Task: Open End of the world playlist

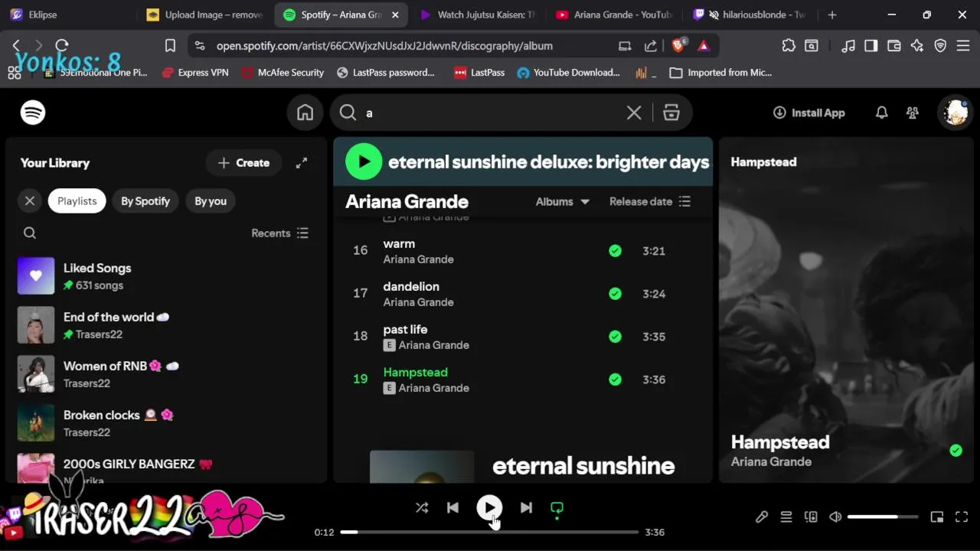Action: pos(166,325)
